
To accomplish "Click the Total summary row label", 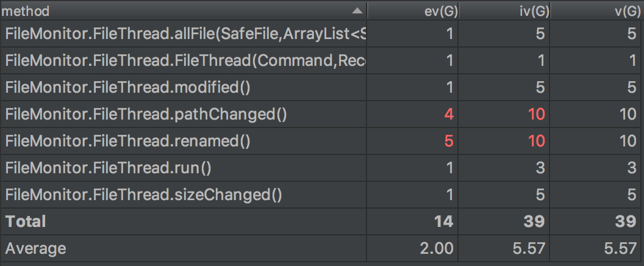I will coord(26,221).
